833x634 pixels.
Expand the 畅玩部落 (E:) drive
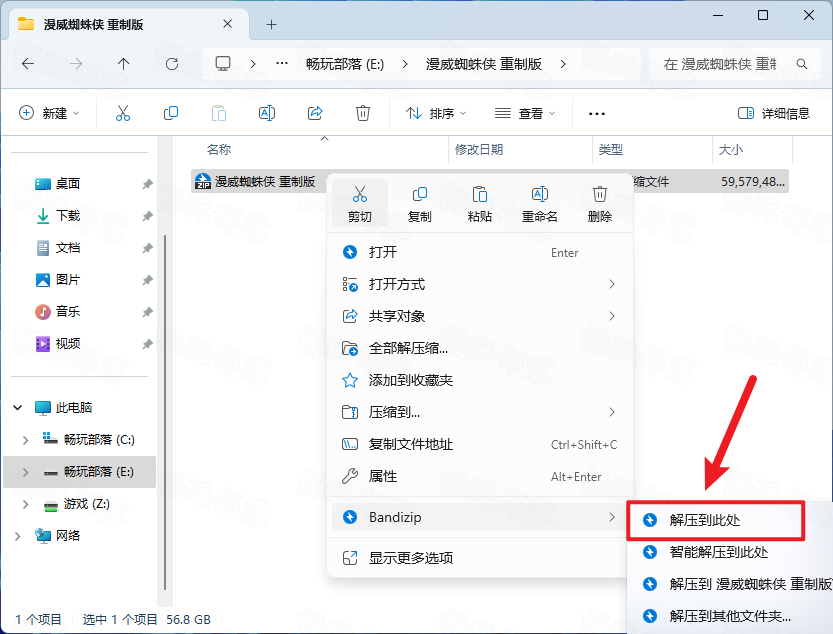[26, 472]
